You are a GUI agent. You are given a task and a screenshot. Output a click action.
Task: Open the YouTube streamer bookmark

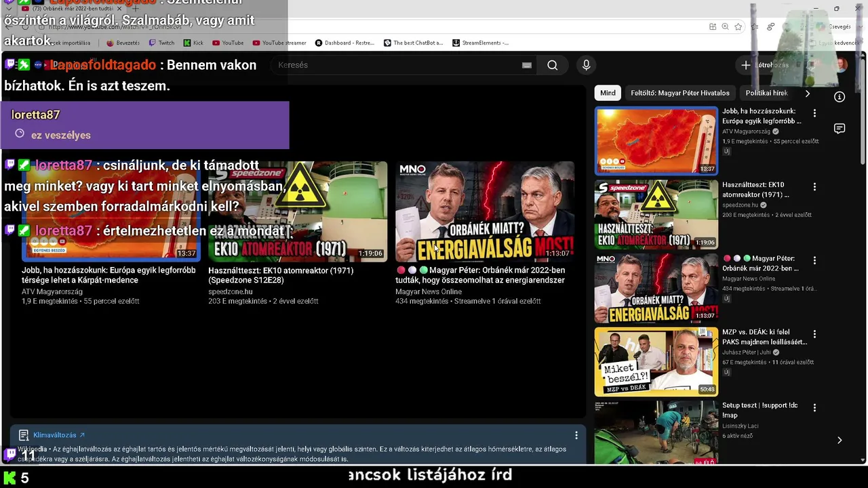tap(279, 43)
